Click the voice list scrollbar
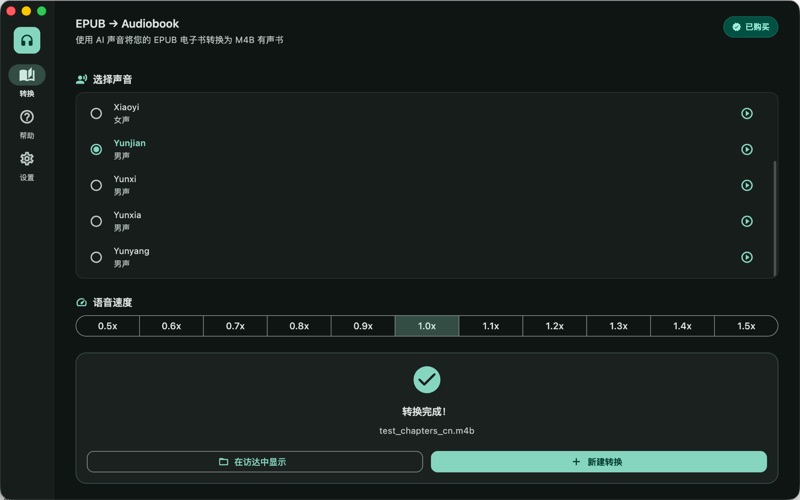The image size is (800, 500). (774, 218)
